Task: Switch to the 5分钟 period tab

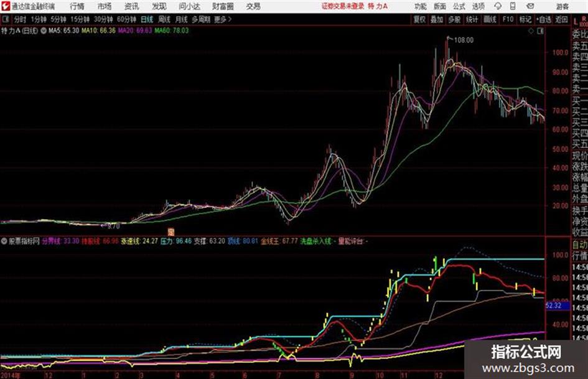Action: pos(58,19)
